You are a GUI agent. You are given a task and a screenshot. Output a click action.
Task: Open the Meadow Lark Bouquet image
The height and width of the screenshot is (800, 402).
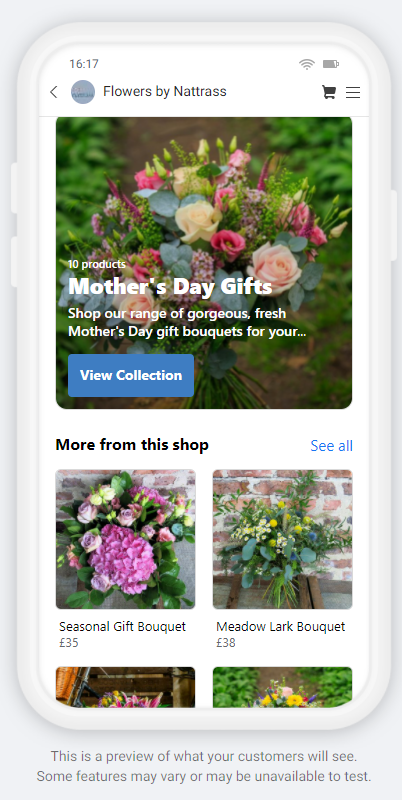283,539
